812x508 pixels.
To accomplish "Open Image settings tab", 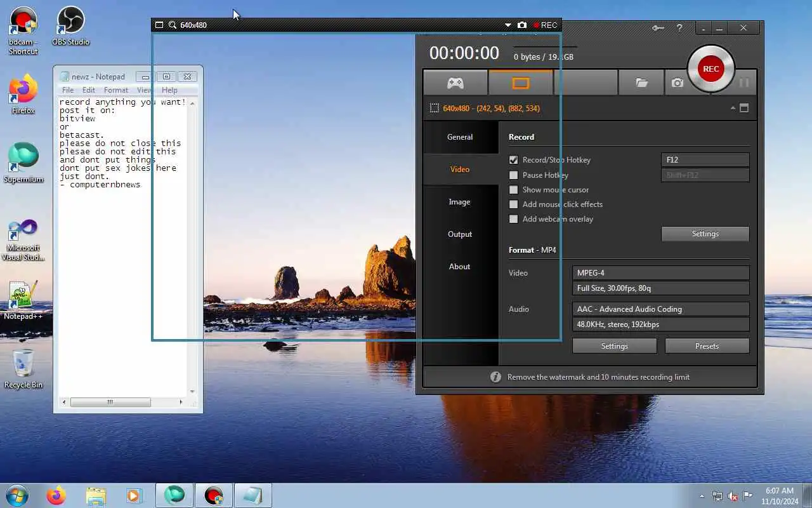I will 460,202.
